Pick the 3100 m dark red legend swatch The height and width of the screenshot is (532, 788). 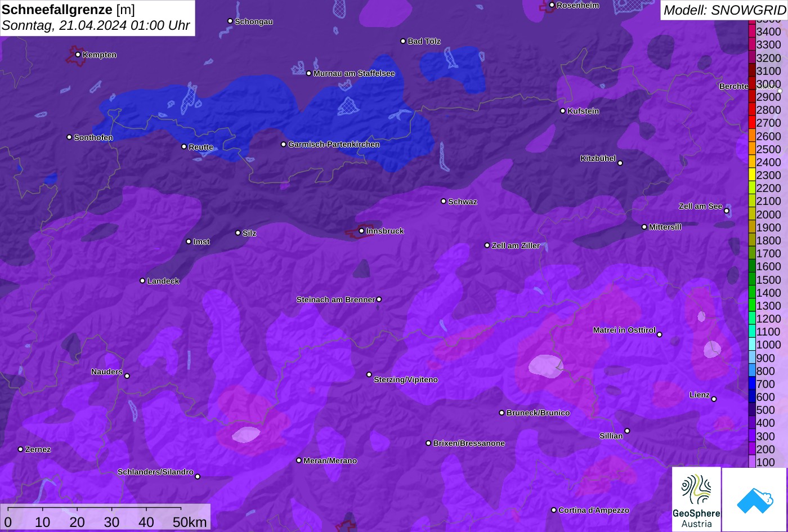[x=752, y=71]
